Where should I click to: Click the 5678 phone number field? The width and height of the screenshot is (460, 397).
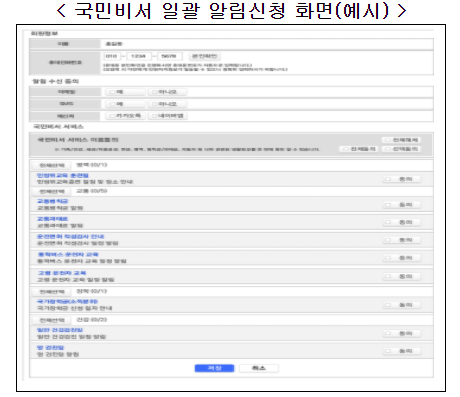pos(169,56)
